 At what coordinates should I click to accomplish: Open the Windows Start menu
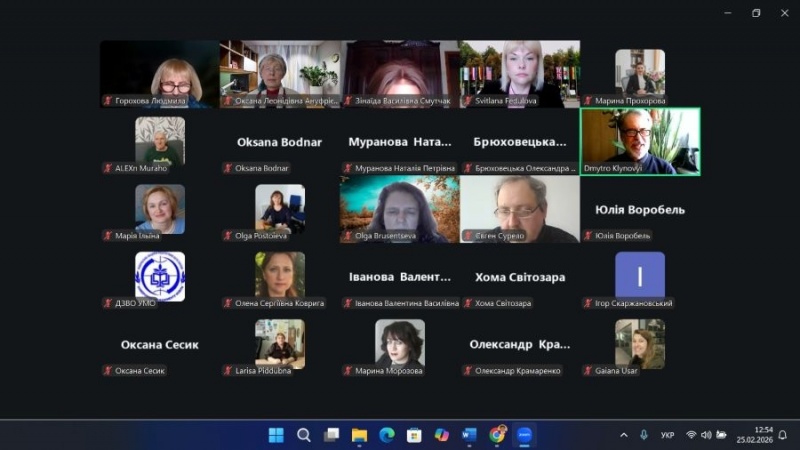(x=277, y=435)
